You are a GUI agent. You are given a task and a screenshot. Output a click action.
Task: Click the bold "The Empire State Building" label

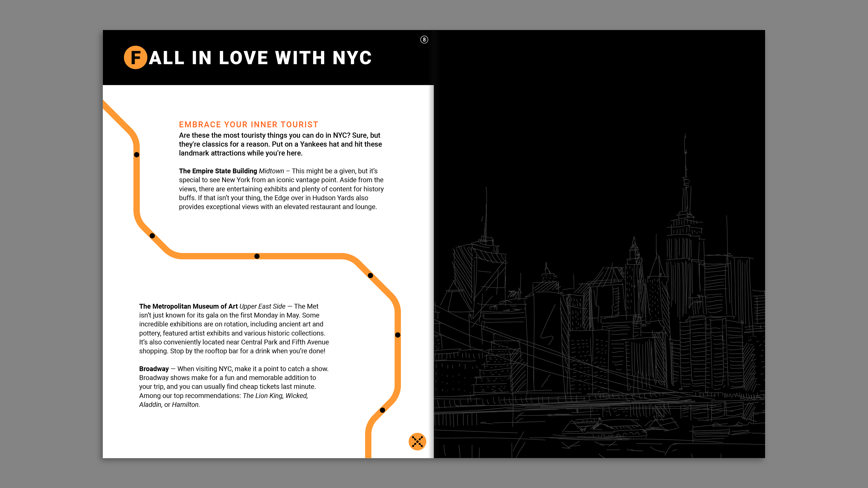pos(218,171)
